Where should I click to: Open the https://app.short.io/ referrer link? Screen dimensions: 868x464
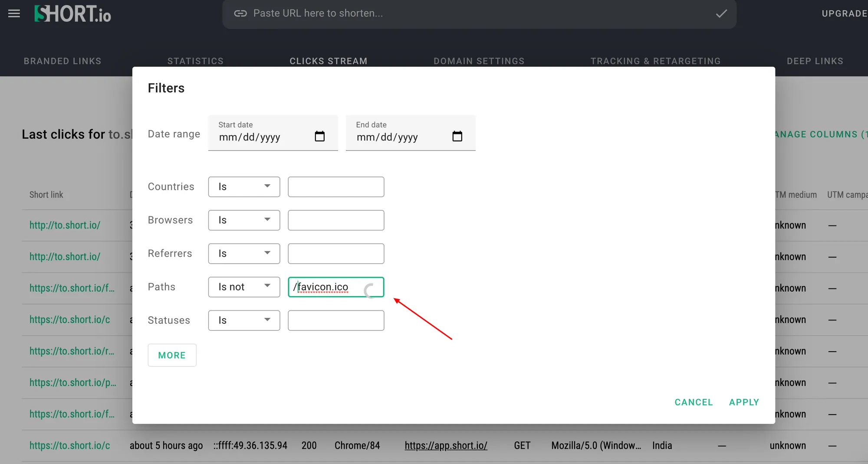coord(446,446)
